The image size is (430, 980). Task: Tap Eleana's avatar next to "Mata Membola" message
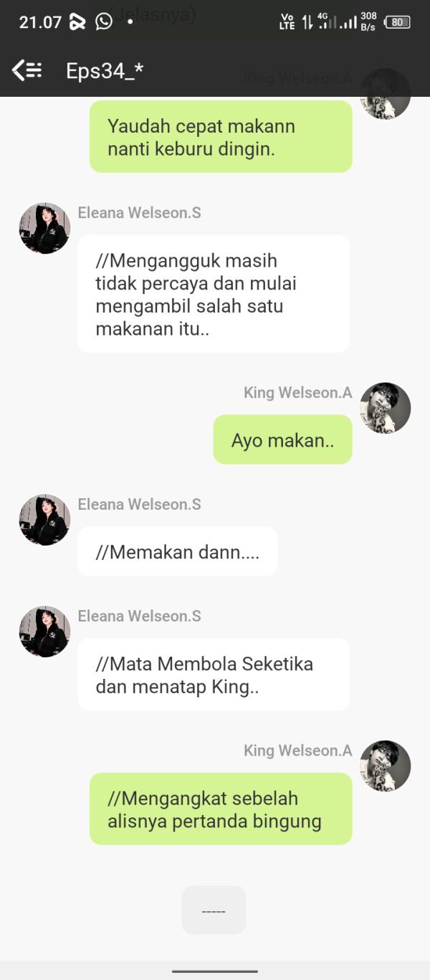(44, 632)
